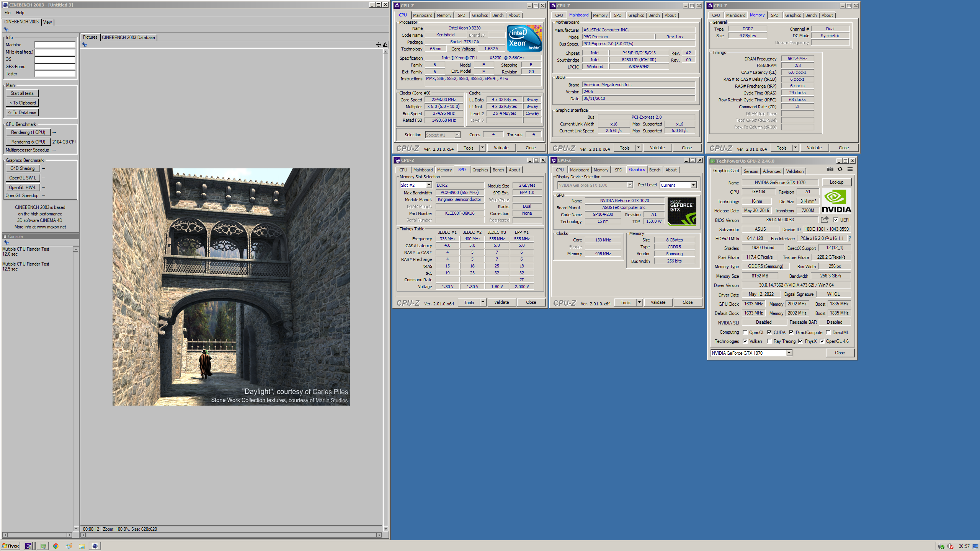The height and width of the screenshot is (551, 980).
Task: Toggle the DirectML checkbox
Action: coord(828,332)
